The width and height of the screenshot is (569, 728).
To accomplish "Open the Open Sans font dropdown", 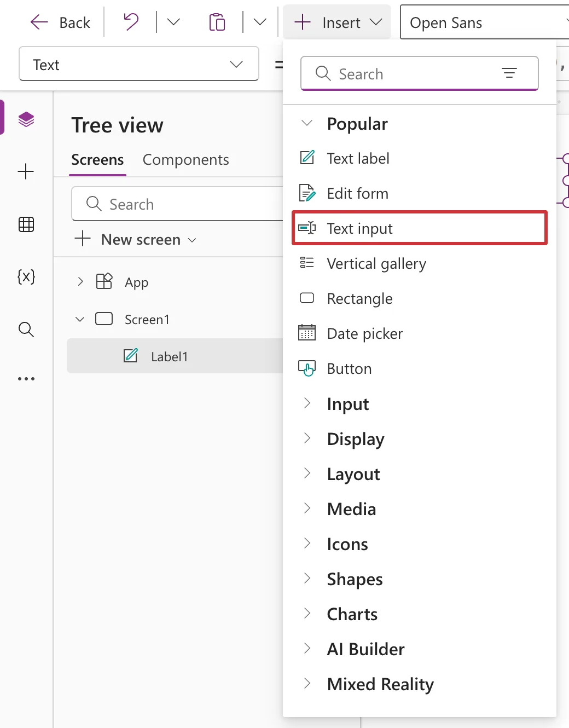I will [485, 22].
